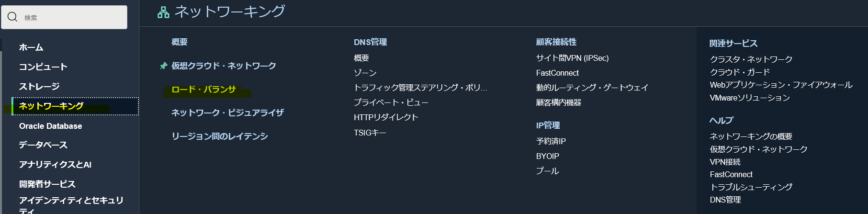Click the networking header icon
This screenshot has height=214, width=868.
click(163, 12)
